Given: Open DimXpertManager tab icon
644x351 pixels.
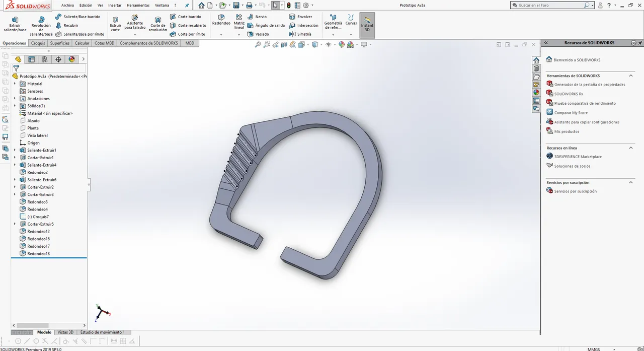Looking at the screenshot, I should pos(58,59).
